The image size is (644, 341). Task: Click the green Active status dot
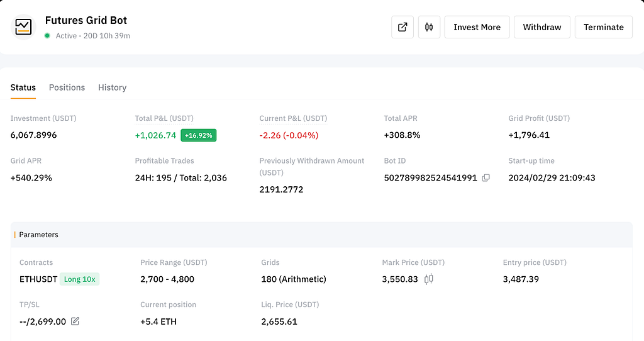point(47,36)
